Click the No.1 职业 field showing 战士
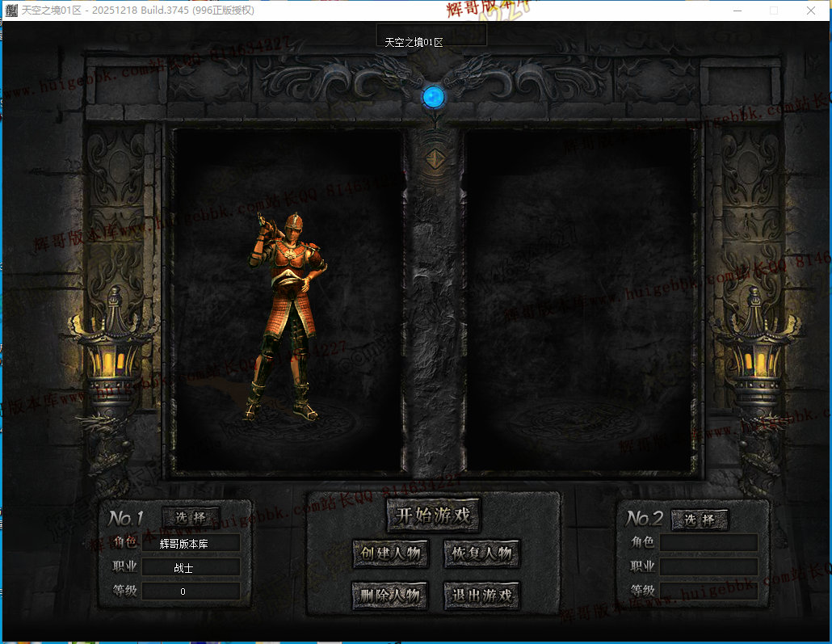 click(x=191, y=568)
